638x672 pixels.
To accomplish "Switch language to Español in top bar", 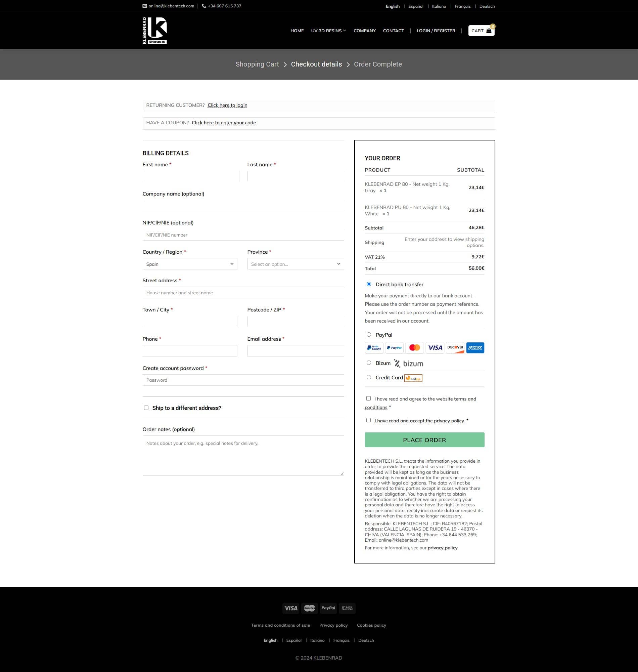I will tap(416, 6).
